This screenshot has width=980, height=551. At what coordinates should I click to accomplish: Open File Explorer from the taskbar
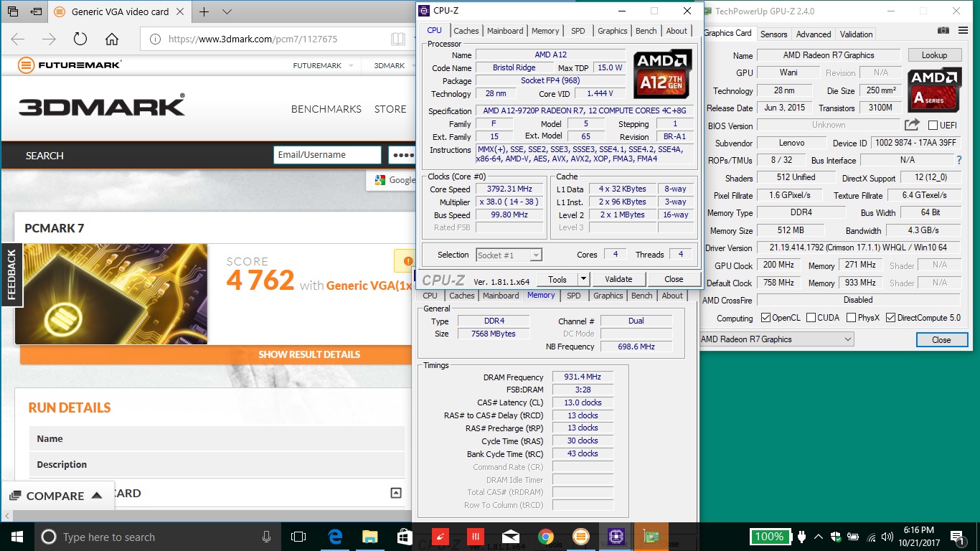click(369, 536)
